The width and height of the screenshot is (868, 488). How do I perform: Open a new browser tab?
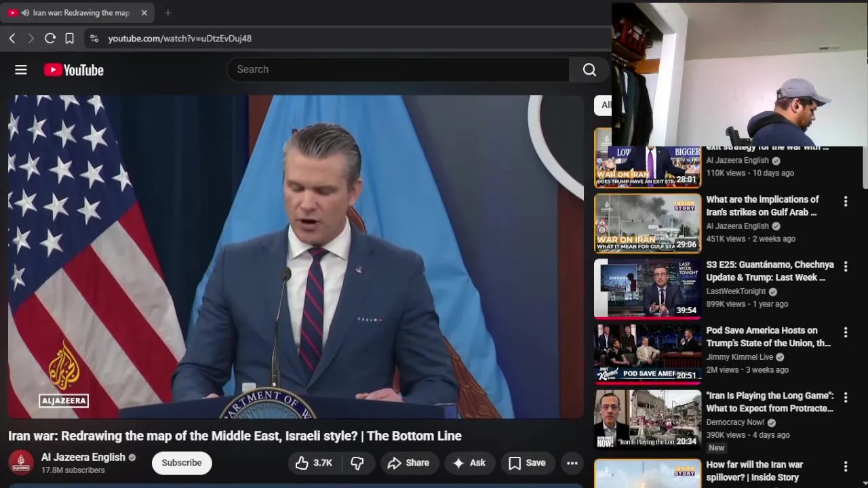pos(167,13)
